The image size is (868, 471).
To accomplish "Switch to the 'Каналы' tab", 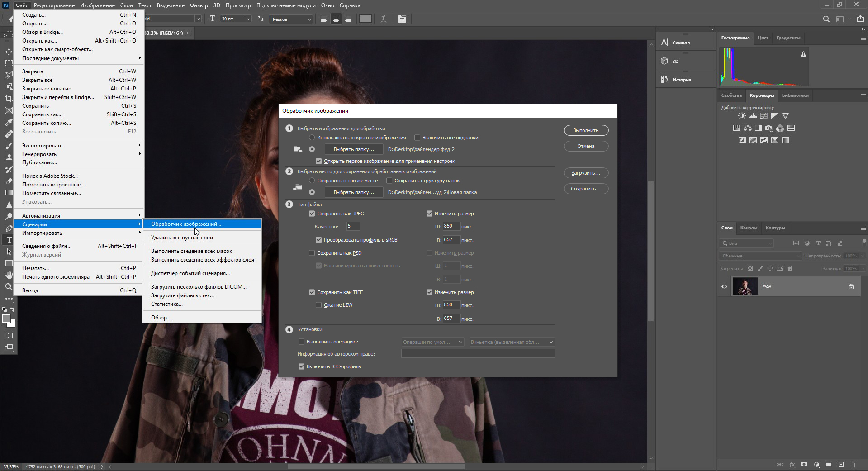I will pos(749,228).
